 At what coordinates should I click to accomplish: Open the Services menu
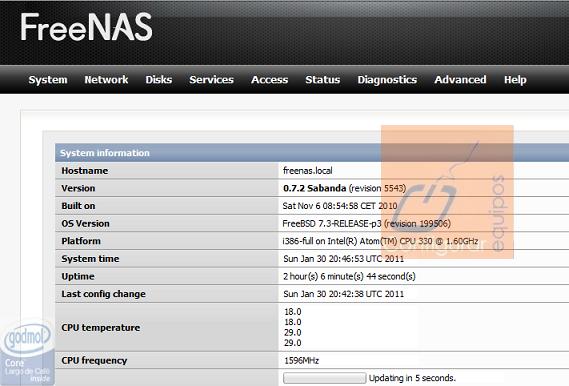point(212,80)
